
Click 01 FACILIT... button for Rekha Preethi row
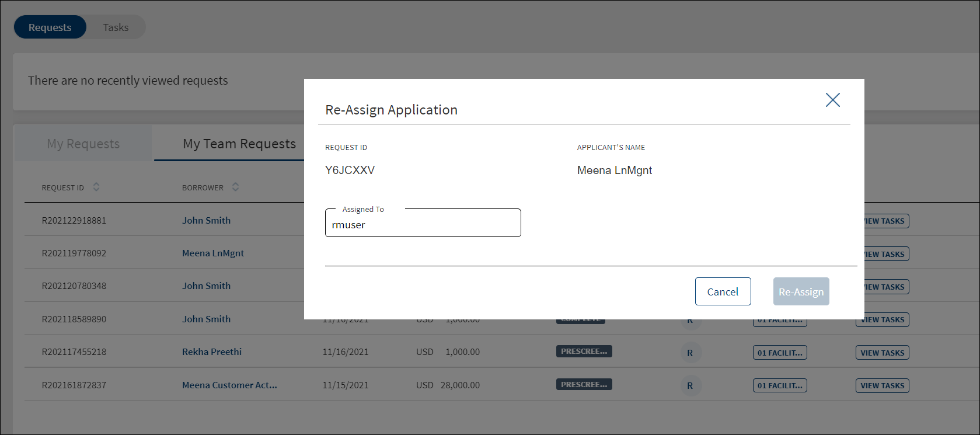[x=780, y=353]
